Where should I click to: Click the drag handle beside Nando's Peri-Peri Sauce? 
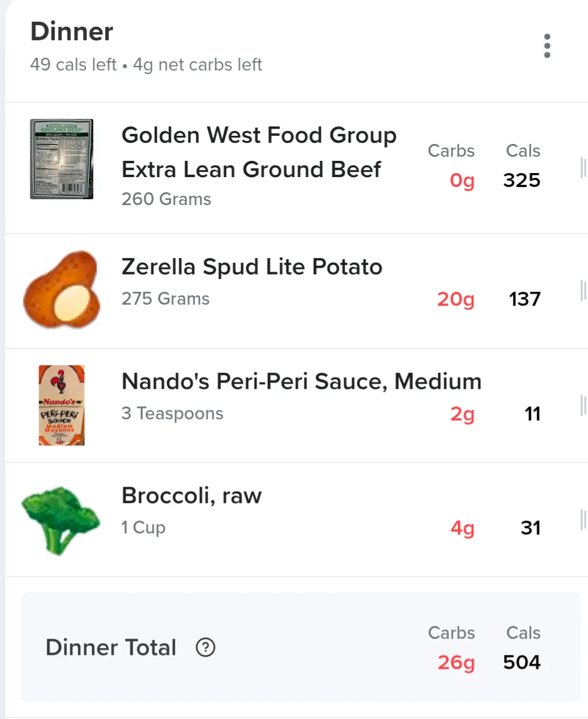click(x=582, y=405)
